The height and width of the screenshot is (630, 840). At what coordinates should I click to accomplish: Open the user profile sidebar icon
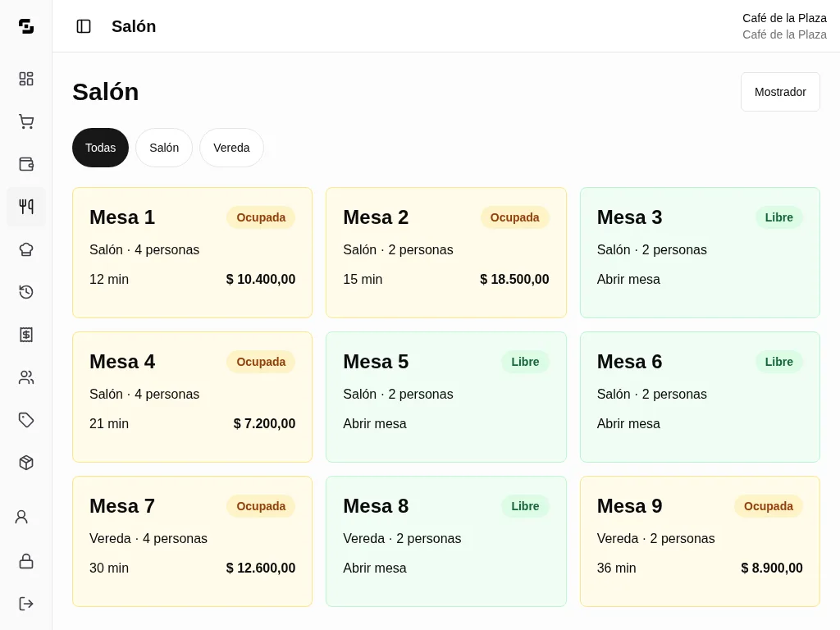(x=21, y=517)
